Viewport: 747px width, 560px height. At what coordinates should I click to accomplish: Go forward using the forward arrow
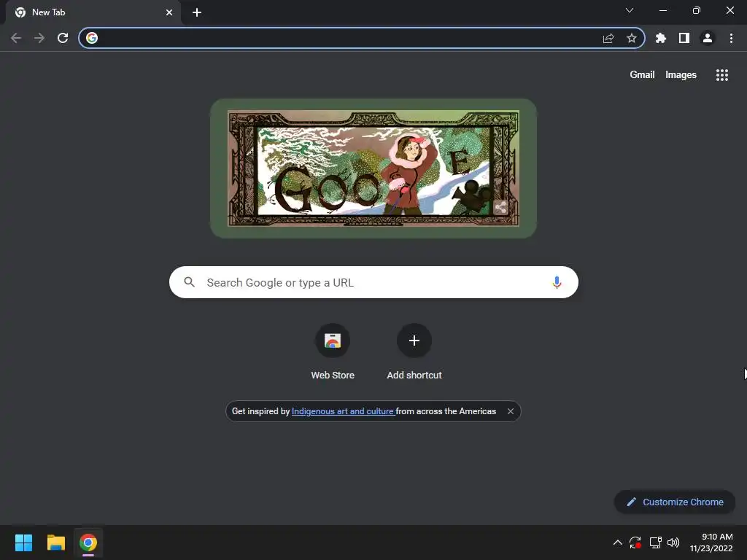pyautogui.click(x=39, y=38)
